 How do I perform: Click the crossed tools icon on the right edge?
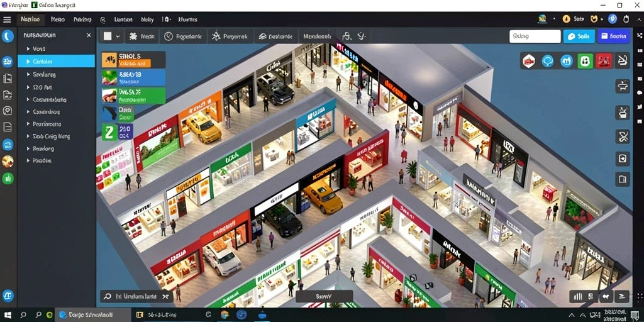623,136
